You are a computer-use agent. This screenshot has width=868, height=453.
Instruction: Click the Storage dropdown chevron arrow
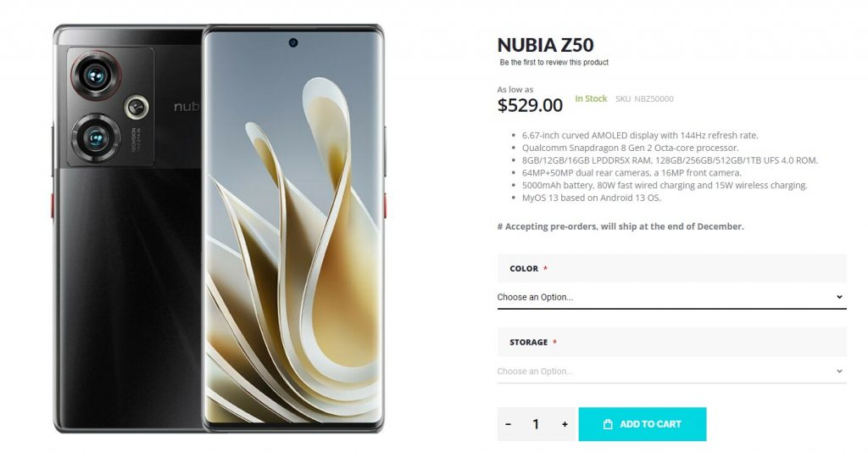click(839, 371)
